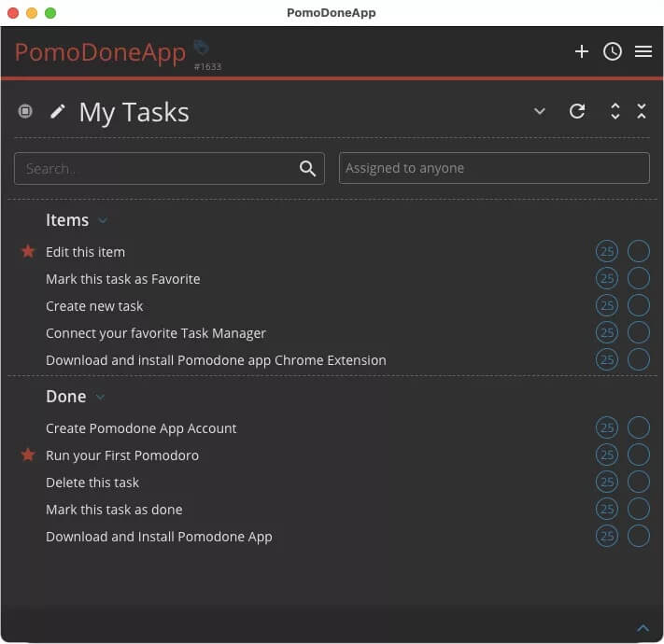664x644 pixels.
Task: Click the Done section heading
Action: pos(65,397)
